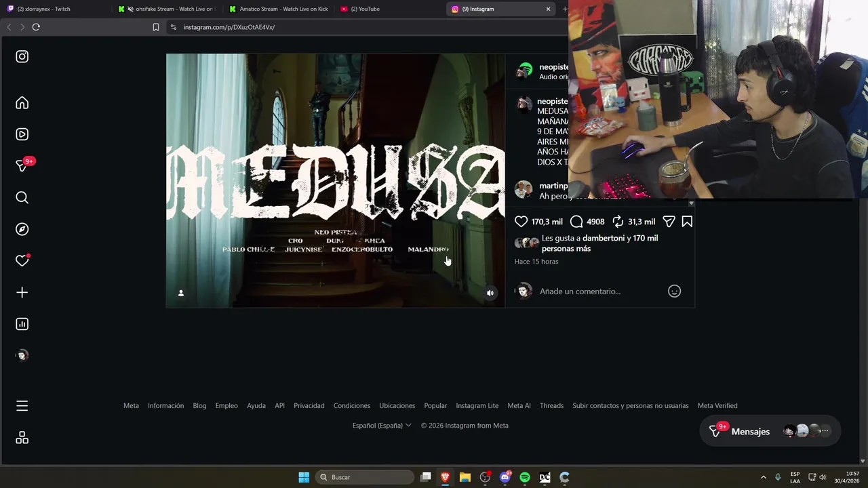Open the Reels section
This screenshot has height=488, width=868.
[22, 134]
